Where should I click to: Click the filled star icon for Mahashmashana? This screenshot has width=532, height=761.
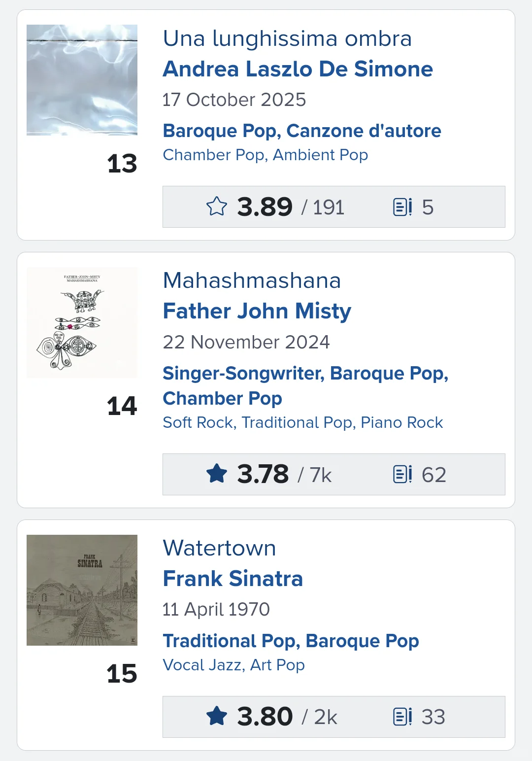[x=217, y=474]
